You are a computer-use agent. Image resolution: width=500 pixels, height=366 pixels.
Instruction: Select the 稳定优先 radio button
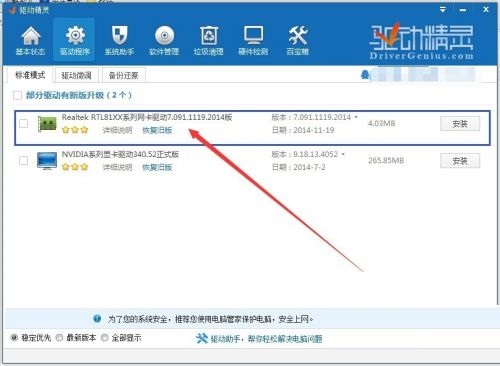(x=14, y=338)
